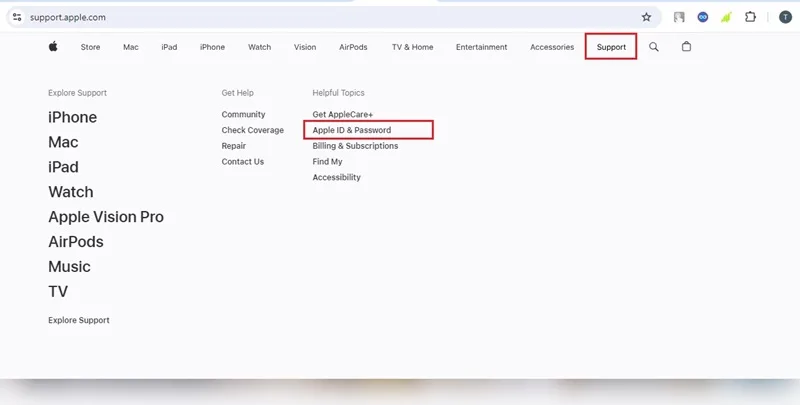
Task: Go to Watch under Explore Support
Action: click(71, 192)
